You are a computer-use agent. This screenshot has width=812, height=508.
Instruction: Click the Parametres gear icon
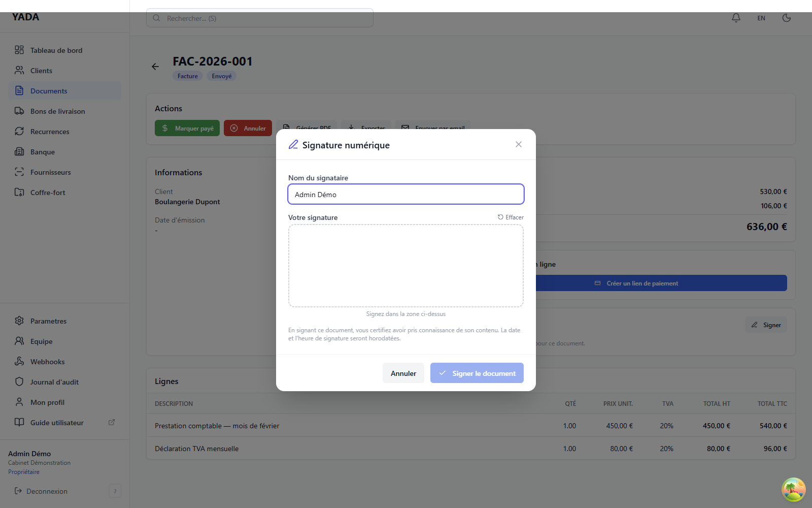[x=19, y=321]
